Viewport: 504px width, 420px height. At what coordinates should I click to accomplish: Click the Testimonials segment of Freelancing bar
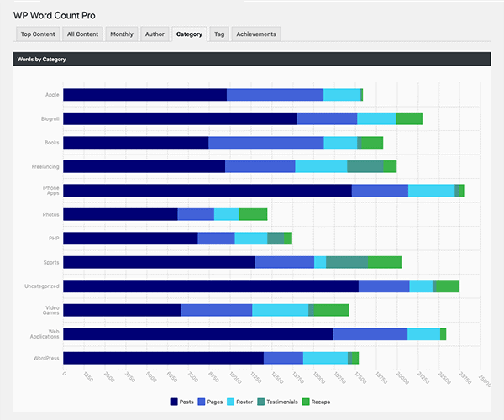pos(365,167)
